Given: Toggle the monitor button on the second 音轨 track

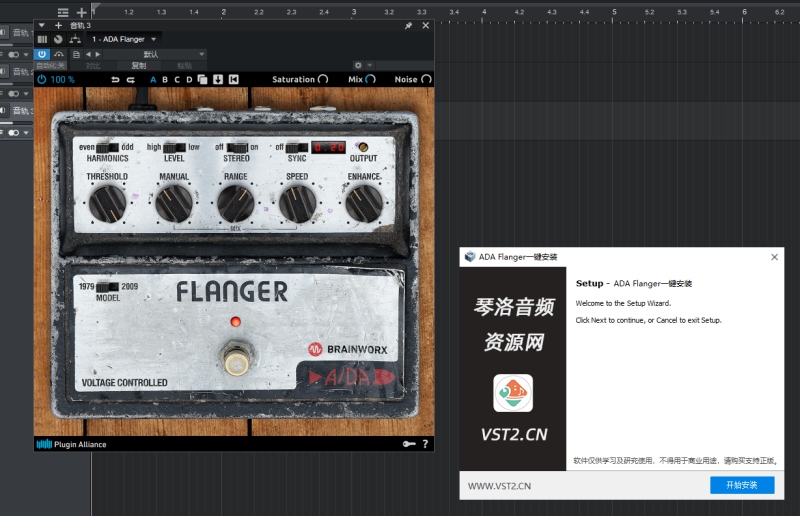Looking at the screenshot, I should click(x=4, y=71).
